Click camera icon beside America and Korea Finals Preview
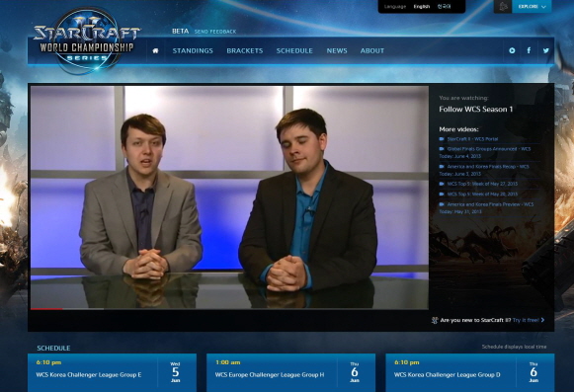This screenshot has height=392, width=574. coord(442,204)
